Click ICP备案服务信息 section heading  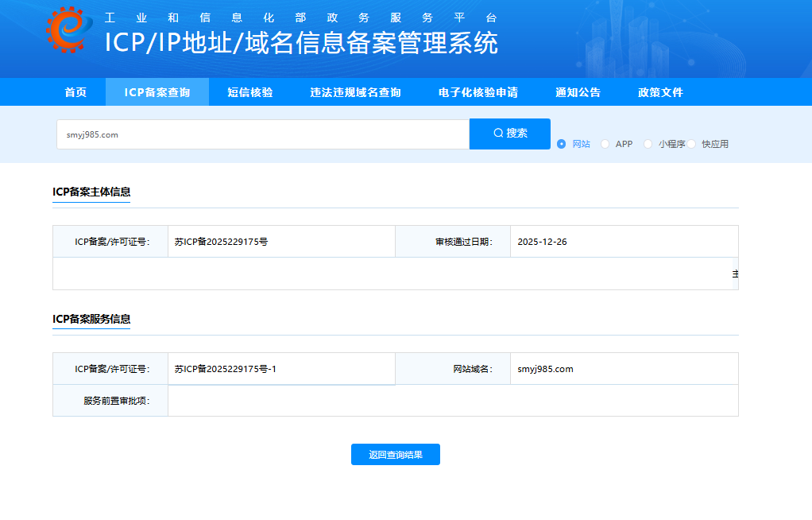point(91,319)
